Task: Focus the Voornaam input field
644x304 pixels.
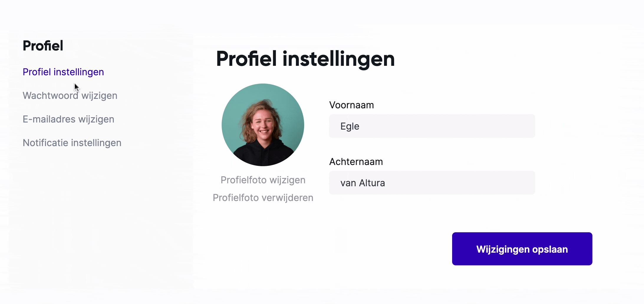Action: (x=432, y=126)
